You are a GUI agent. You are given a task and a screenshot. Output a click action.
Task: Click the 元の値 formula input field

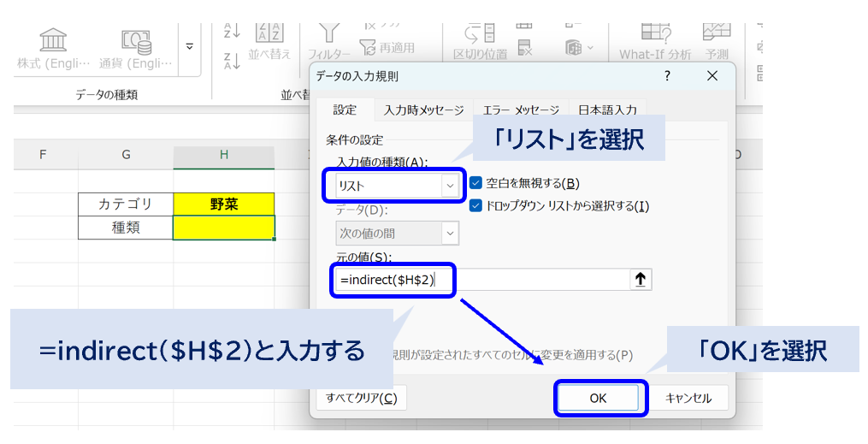coord(481,280)
